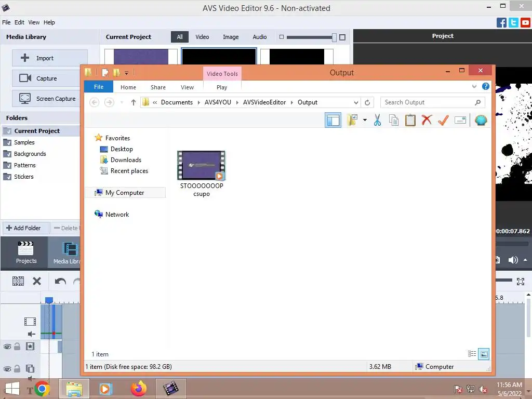
Task: Open Desktop in Favorites
Action: coord(122,149)
